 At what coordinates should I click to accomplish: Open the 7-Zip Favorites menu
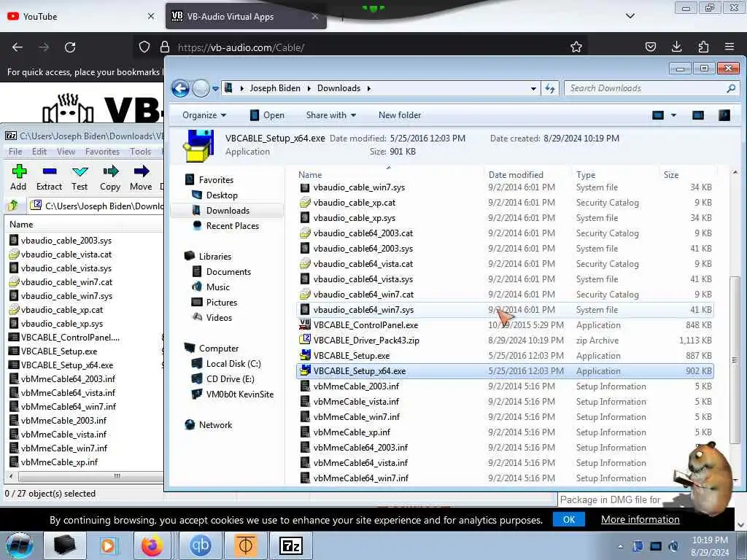(102, 152)
